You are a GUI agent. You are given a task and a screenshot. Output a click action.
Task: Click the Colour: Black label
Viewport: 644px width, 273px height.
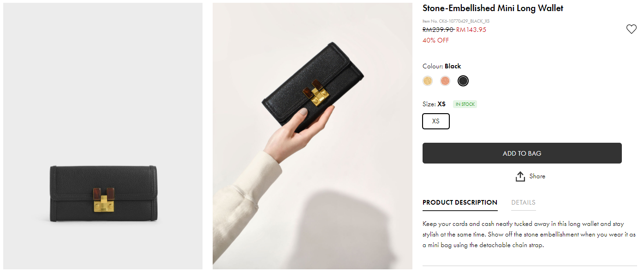coord(441,66)
